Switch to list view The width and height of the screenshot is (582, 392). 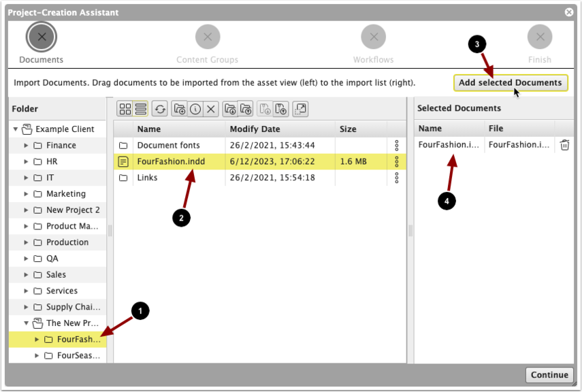point(141,109)
